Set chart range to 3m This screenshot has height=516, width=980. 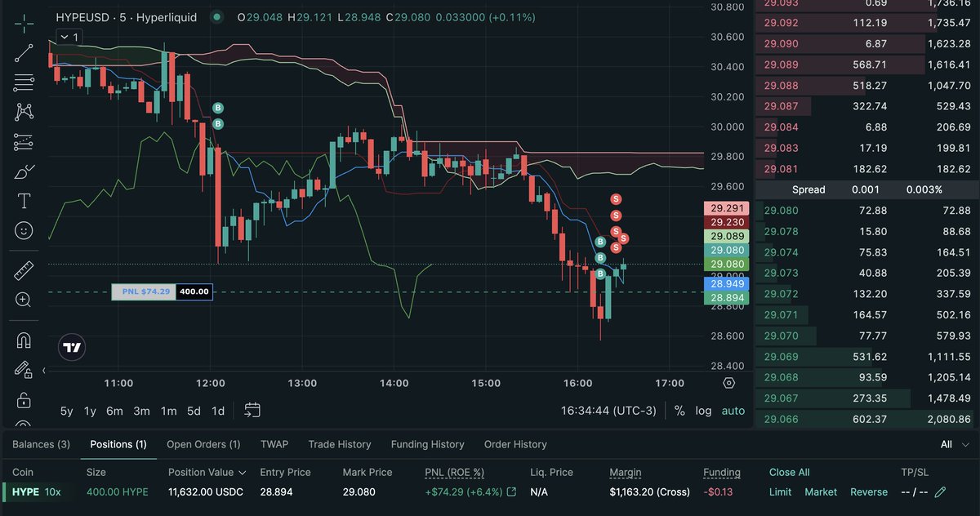click(x=141, y=411)
